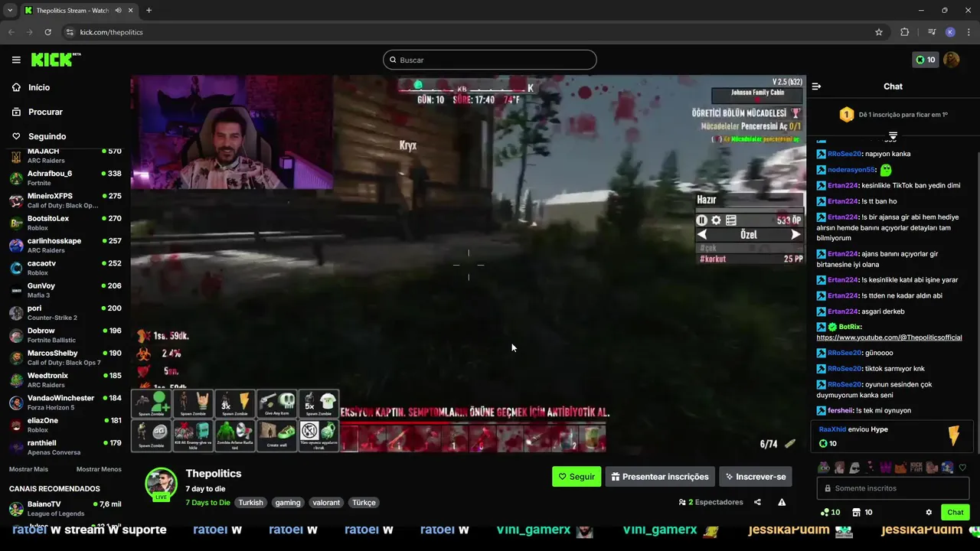Mute the Thepolitics Stream tab audio
This screenshot has width=980, height=551.
(x=118, y=11)
